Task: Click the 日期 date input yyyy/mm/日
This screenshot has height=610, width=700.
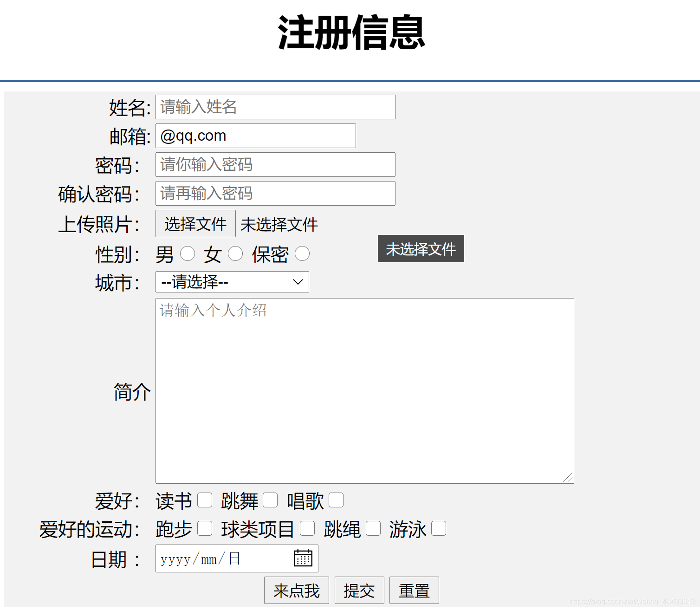Action: (237, 558)
